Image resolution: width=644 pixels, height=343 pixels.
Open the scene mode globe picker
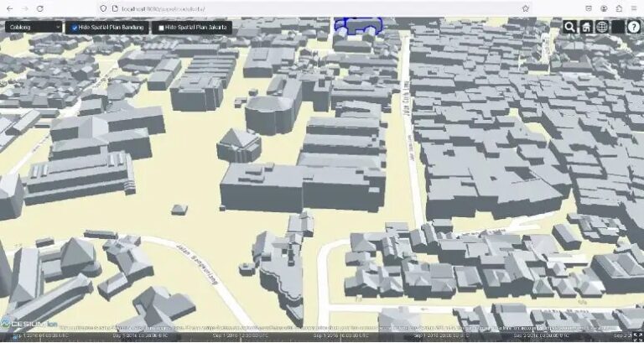click(x=602, y=27)
